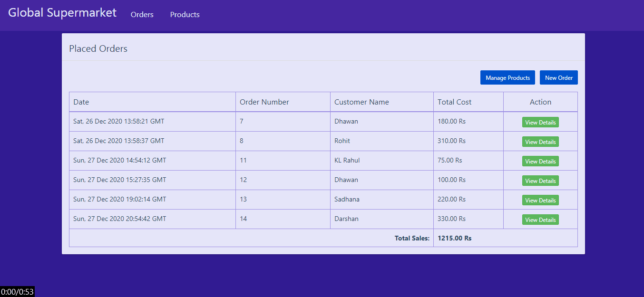Viewport: 644px width, 297px height.
Task: Click the 330.00 Rs cost
Action: click(451, 219)
